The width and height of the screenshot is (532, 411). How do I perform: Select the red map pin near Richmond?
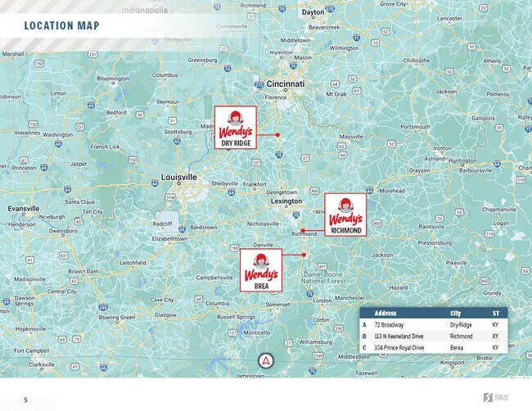pos(301,229)
